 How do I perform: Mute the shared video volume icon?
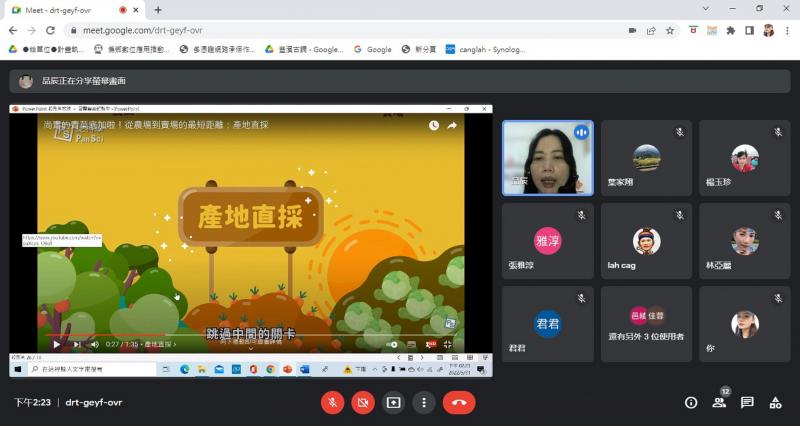click(x=95, y=344)
